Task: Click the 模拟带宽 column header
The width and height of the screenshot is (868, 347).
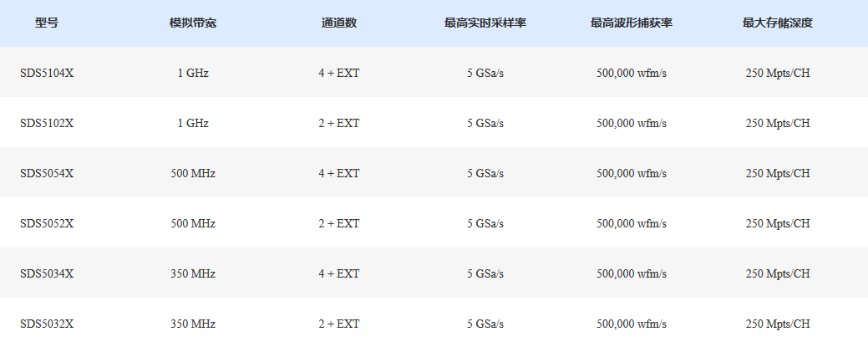Action: point(193,23)
